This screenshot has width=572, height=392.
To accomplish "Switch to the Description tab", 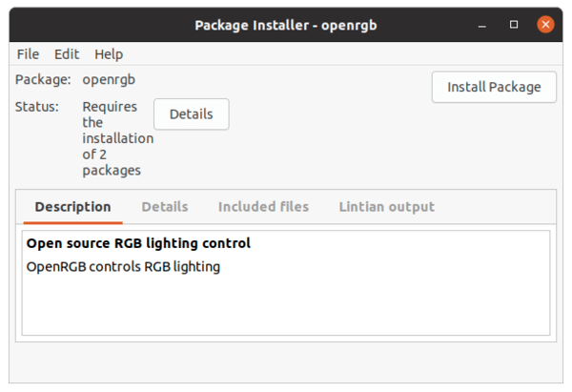I will [73, 207].
